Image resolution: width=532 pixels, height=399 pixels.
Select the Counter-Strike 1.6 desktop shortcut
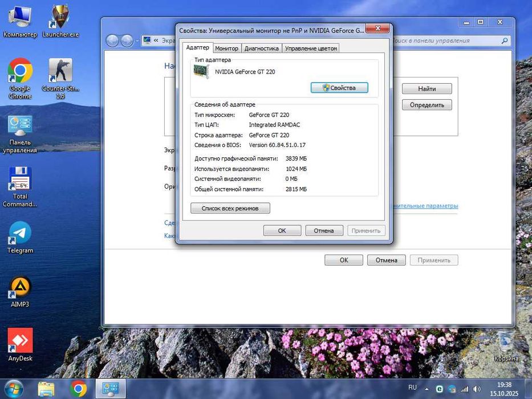pyautogui.click(x=60, y=79)
